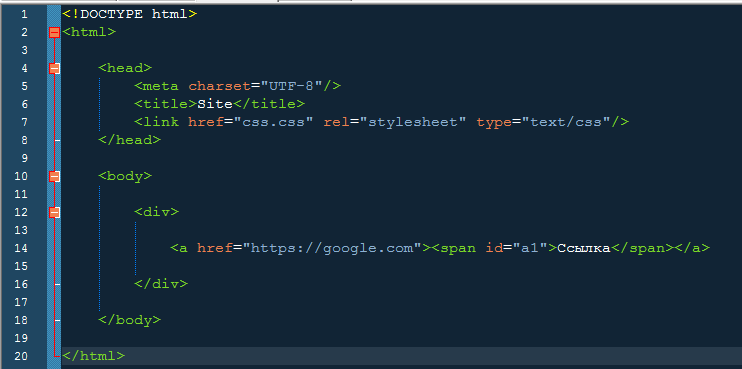Click the "text/css" type value
This screenshot has height=369, width=742.
coord(565,122)
